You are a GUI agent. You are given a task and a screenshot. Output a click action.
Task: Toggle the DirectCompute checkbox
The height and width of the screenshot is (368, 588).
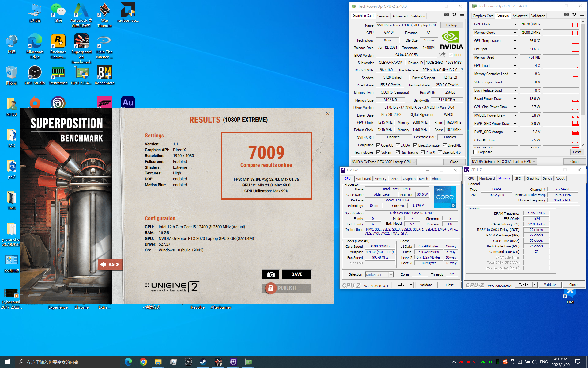click(x=416, y=145)
